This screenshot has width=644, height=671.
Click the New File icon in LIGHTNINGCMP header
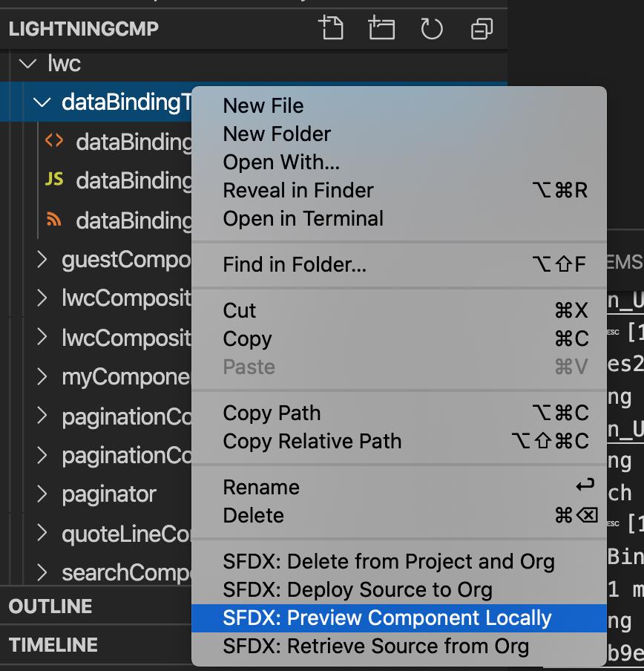(x=331, y=29)
